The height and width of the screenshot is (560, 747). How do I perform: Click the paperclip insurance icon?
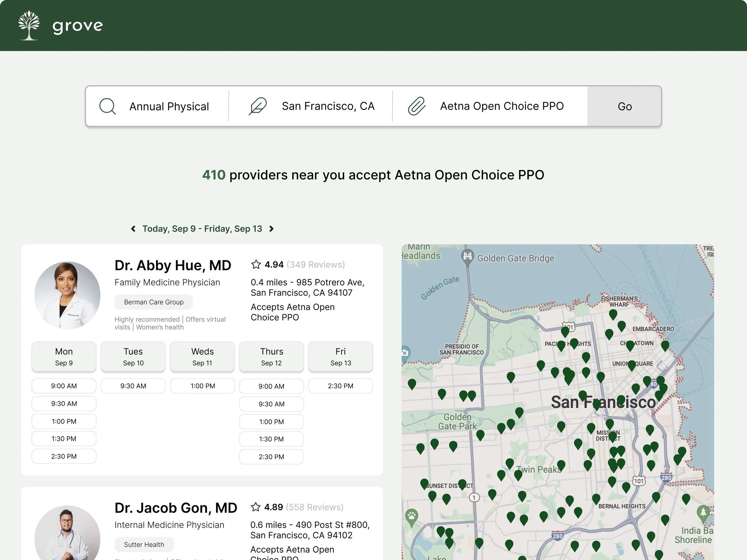pyautogui.click(x=417, y=106)
